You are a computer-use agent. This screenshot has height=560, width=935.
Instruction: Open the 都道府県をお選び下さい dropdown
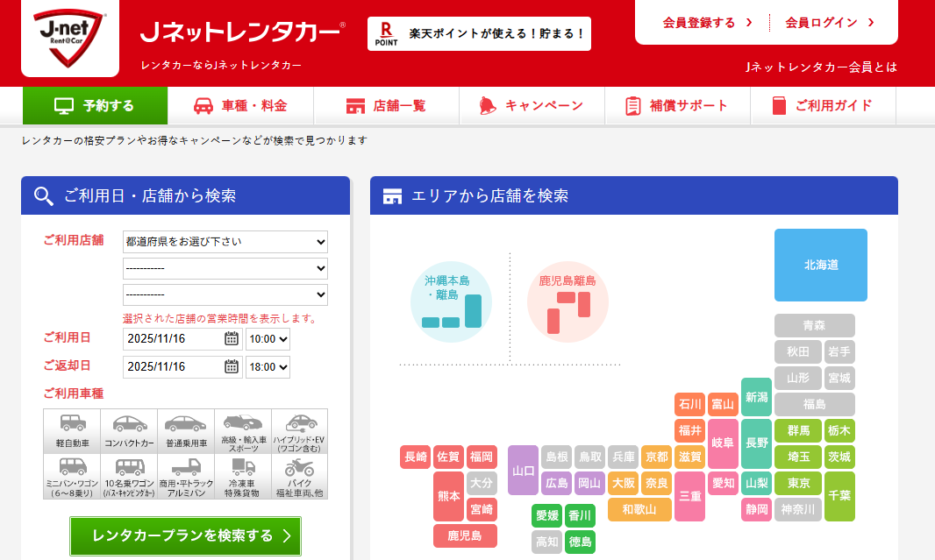point(225,241)
